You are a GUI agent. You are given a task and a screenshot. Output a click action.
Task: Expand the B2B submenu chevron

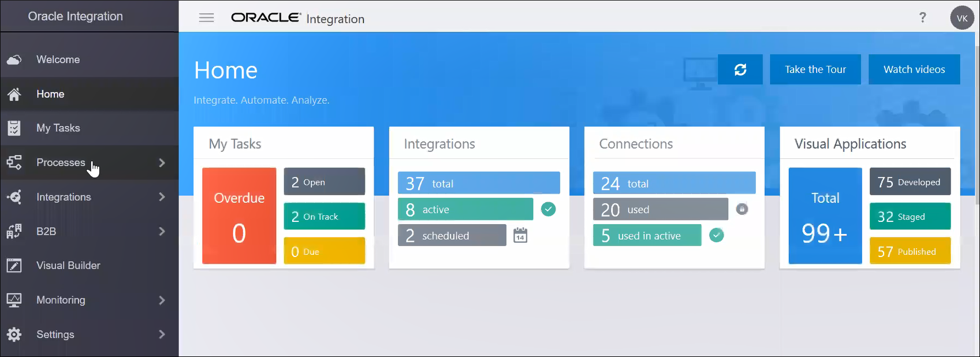tap(162, 232)
